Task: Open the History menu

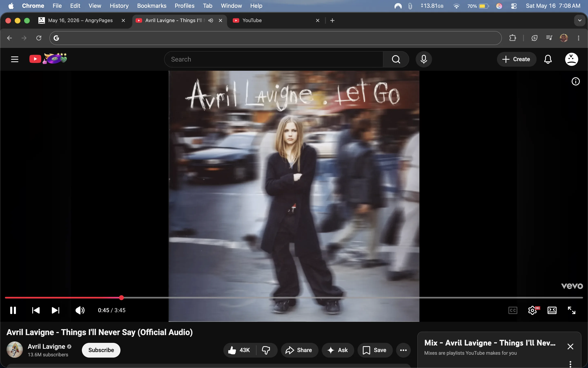Action: click(x=119, y=6)
